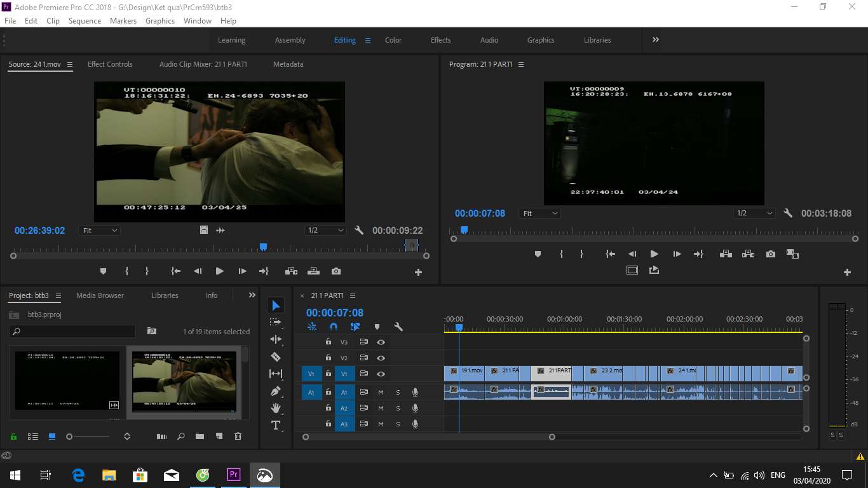Viewport: 868px width, 488px height.
Task: Select the Track Select Forward tool
Action: [x=276, y=322]
